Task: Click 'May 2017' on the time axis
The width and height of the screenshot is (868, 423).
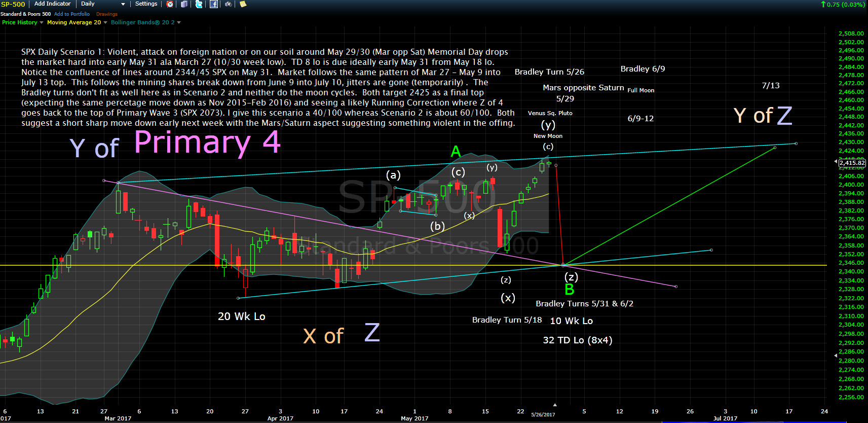Action: (x=414, y=418)
